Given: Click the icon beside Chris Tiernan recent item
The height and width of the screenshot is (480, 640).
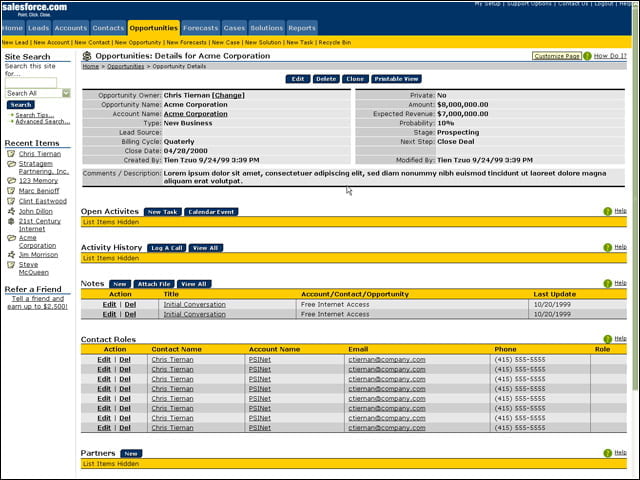Looking at the screenshot, I should (x=11, y=154).
